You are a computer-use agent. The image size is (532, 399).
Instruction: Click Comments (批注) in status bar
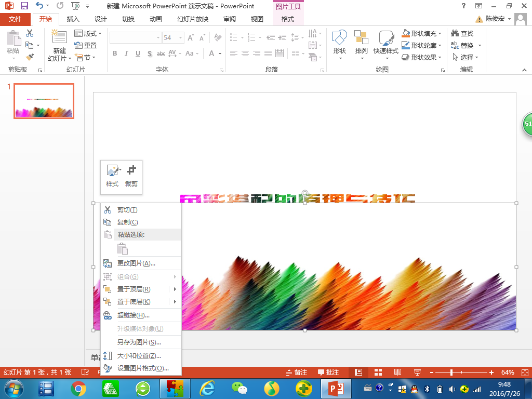(x=328, y=373)
